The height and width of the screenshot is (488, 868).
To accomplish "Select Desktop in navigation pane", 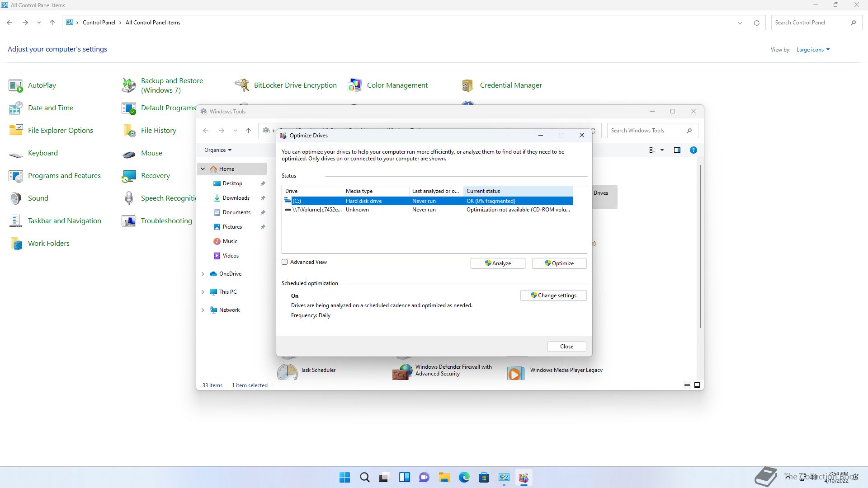I will click(232, 183).
